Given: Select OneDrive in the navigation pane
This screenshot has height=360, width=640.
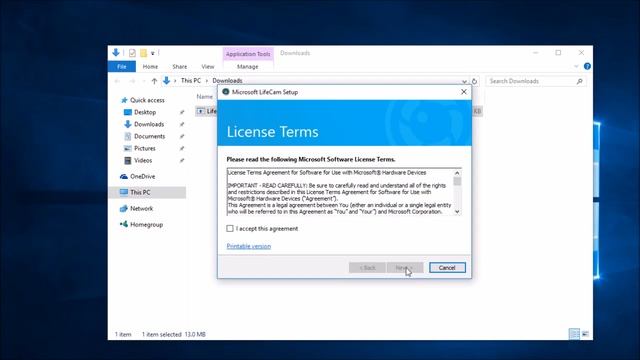Looking at the screenshot, I should pyautogui.click(x=142, y=176).
